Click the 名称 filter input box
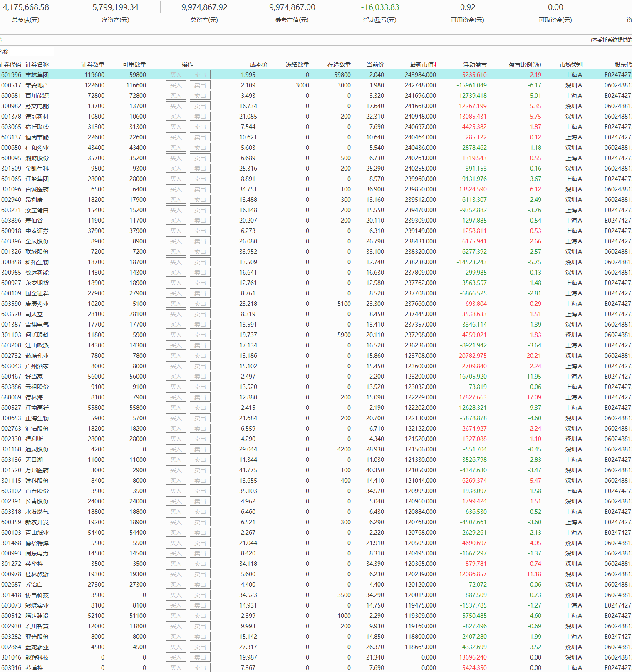The image size is (632, 672). pos(32,52)
